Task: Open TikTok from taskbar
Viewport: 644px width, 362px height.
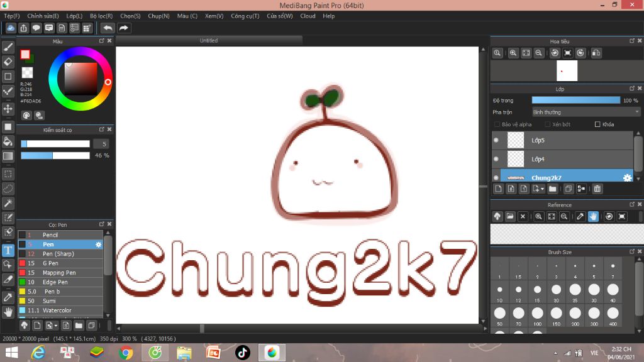Action: click(x=242, y=353)
